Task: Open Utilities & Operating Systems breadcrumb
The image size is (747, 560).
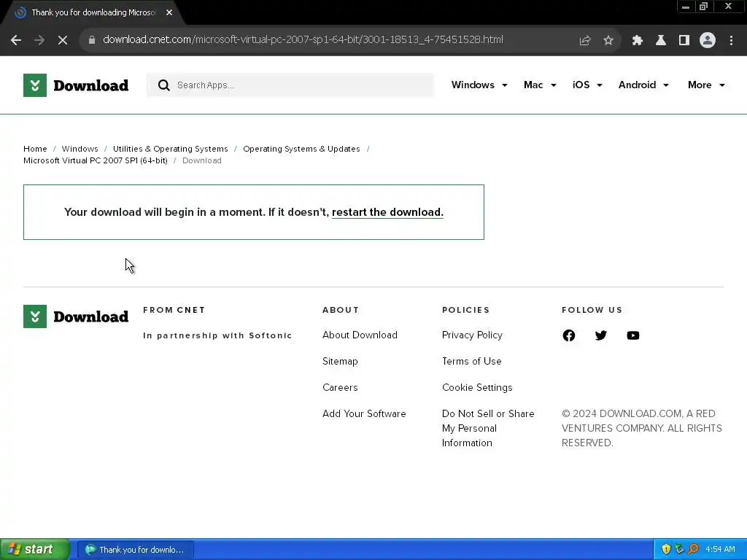Action: coord(170,149)
